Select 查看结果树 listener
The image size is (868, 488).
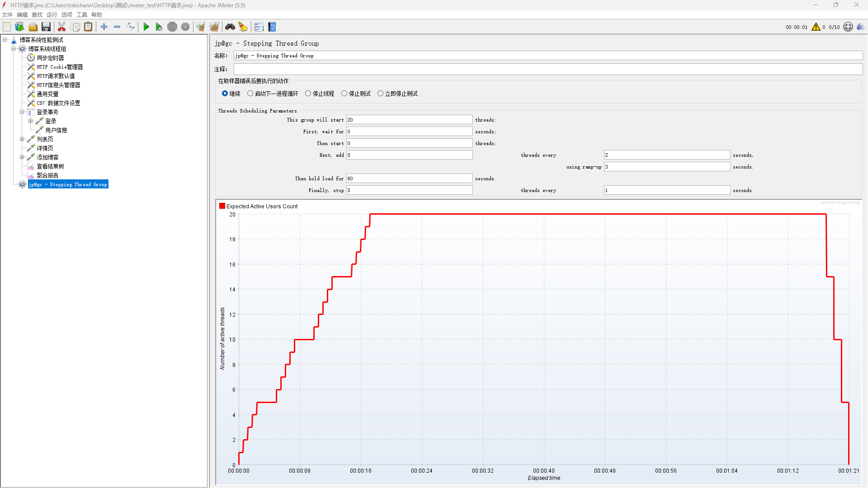50,166
